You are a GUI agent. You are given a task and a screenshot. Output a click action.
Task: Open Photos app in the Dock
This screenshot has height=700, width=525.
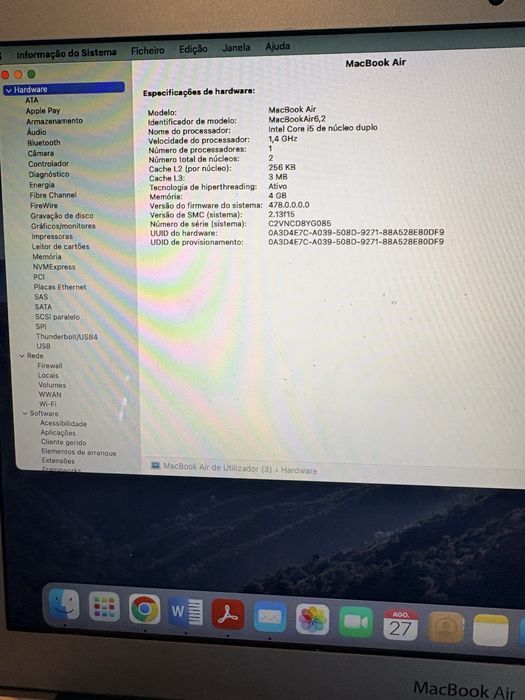tap(312, 620)
